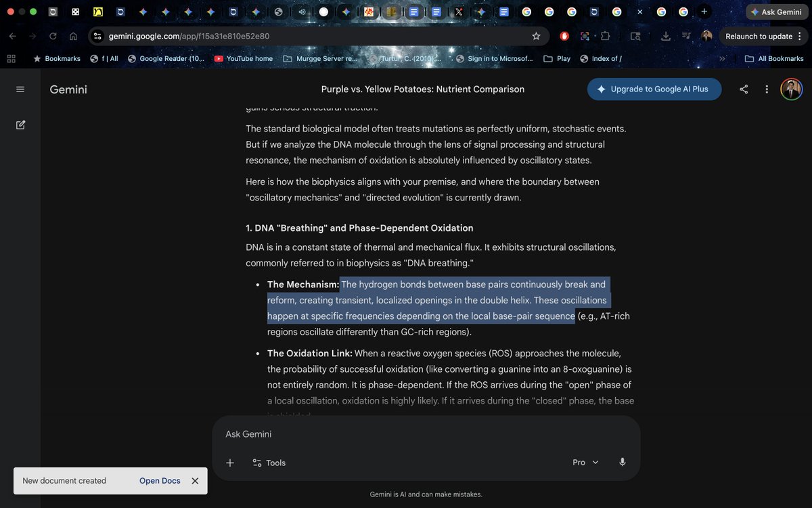
Task: Reload the current page
Action: pos(53,37)
